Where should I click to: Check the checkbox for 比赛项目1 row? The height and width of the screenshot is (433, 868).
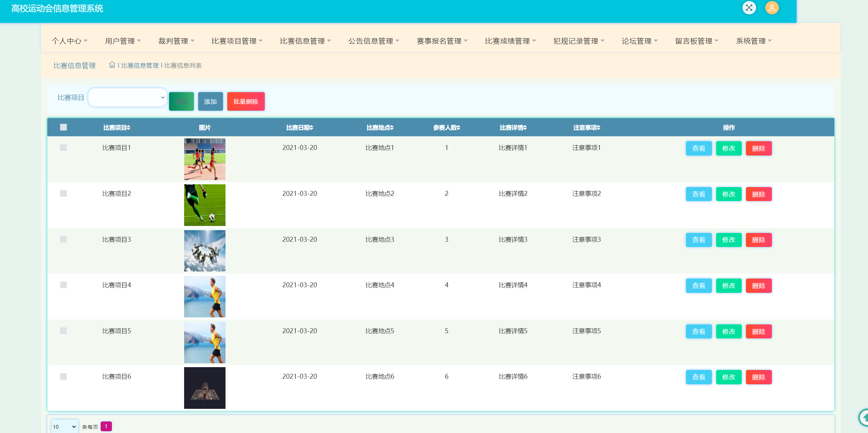pos(63,147)
